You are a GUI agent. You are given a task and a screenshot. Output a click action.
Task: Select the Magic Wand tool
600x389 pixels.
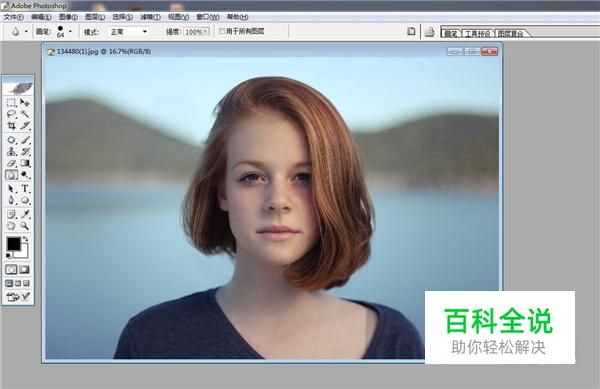point(25,114)
